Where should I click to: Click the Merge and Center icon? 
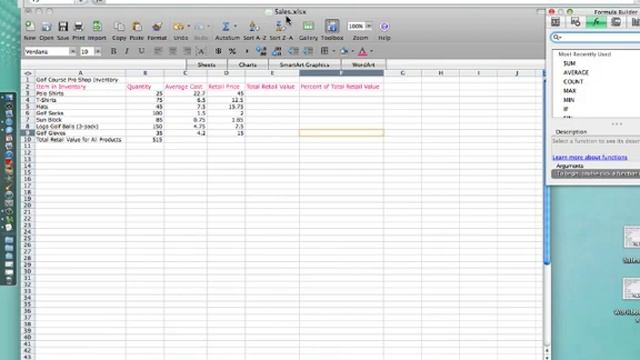click(200, 51)
